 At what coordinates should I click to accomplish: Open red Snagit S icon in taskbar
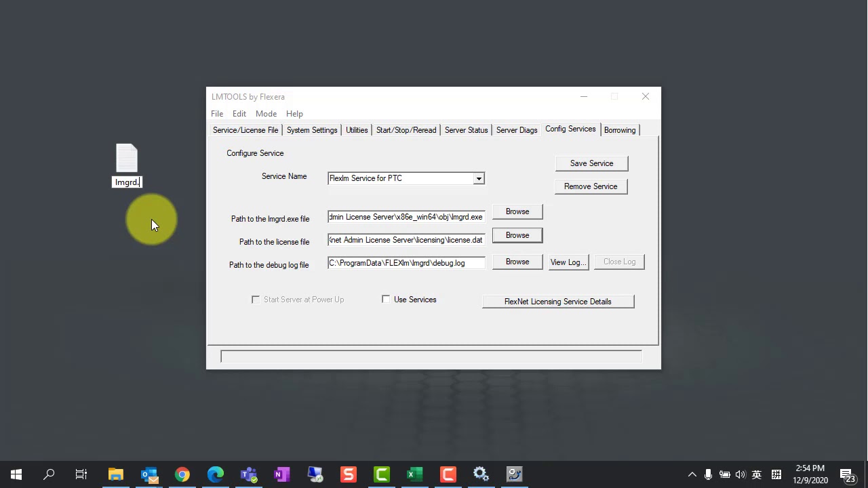(x=349, y=474)
